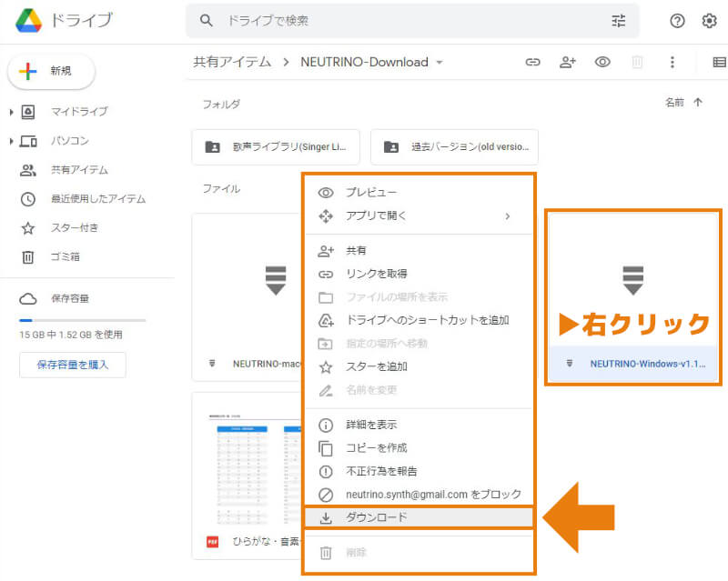Click the Drive shortcut icon in menu
728x581 pixels.
coord(326,321)
